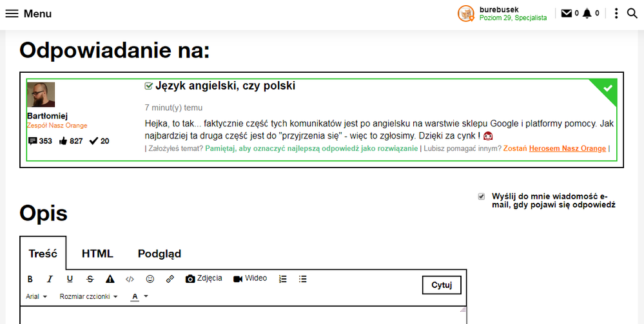The height and width of the screenshot is (324, 644).
Task: Click the red emoji in the post
Action: (488, 135)
